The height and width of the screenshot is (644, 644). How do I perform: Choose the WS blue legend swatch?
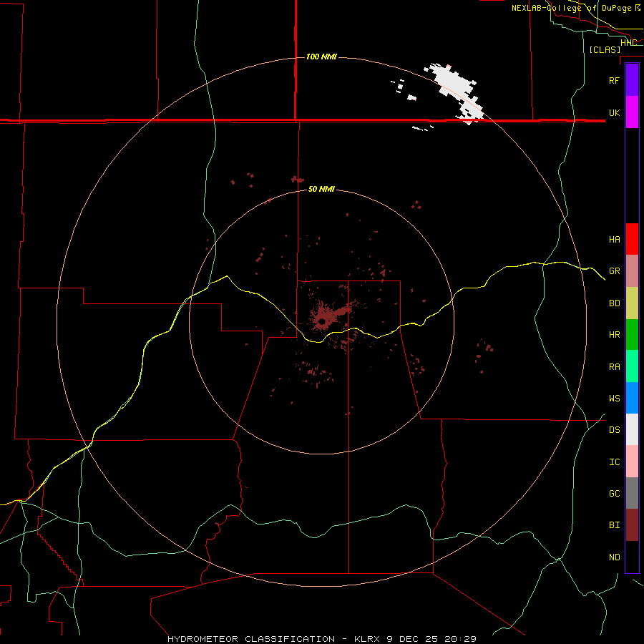click(x=632, y=398)
